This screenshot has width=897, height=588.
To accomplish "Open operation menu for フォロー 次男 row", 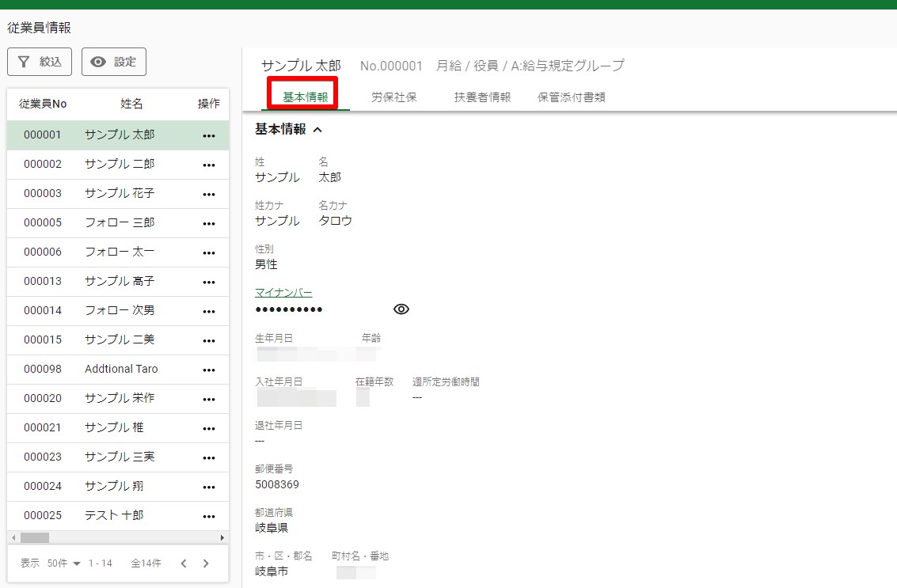I will pos(209,311).
